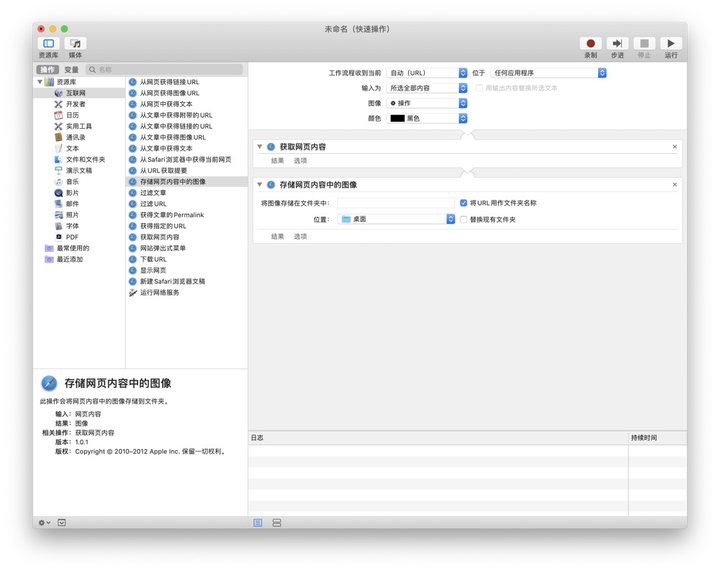Enable the 替换现有文件夹 checkbox
The image size is (720, 572).
(463, 219)
